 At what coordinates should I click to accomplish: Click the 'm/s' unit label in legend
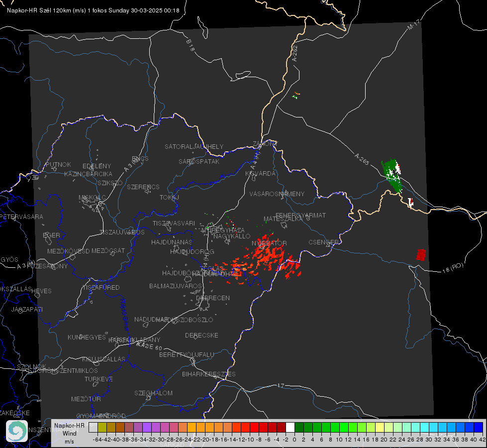[x=69, y=441]
